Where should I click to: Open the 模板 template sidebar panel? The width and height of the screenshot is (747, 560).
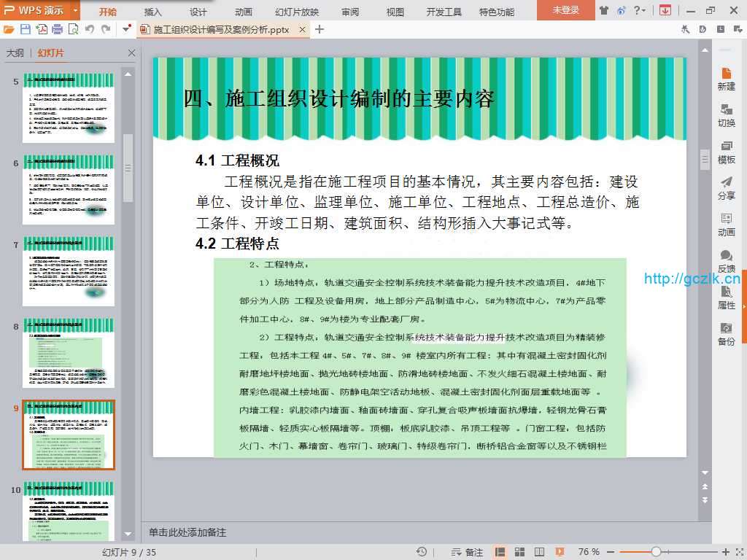tap(726, 152)
